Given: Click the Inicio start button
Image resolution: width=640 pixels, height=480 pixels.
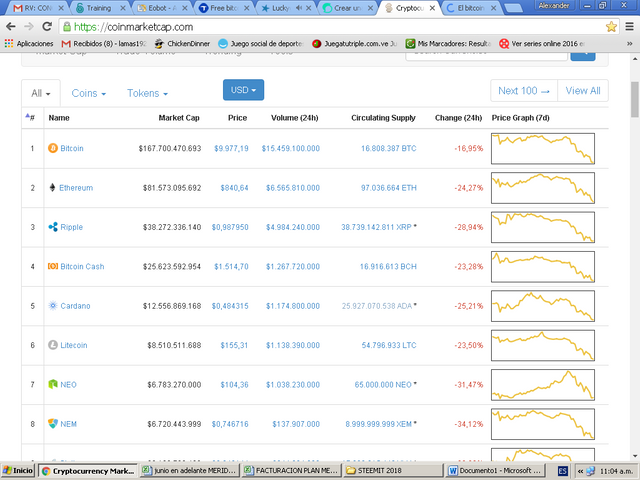Looking at the screenshot, I should [18, 471].
